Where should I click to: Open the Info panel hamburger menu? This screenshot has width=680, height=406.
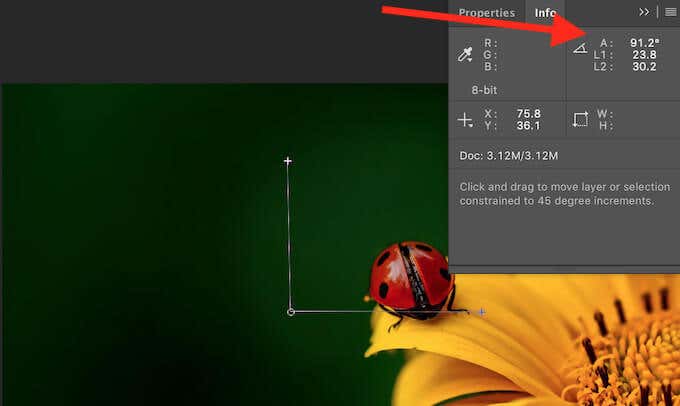tap(670, 12)
